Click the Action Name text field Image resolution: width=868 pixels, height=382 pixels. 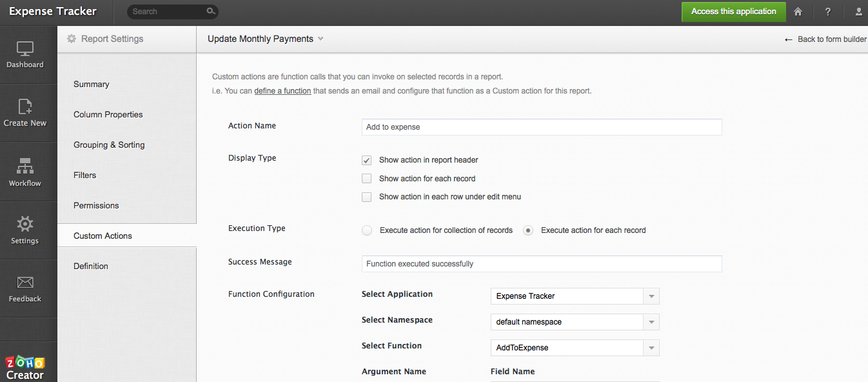pyautogui.click(x=542, y=127)
